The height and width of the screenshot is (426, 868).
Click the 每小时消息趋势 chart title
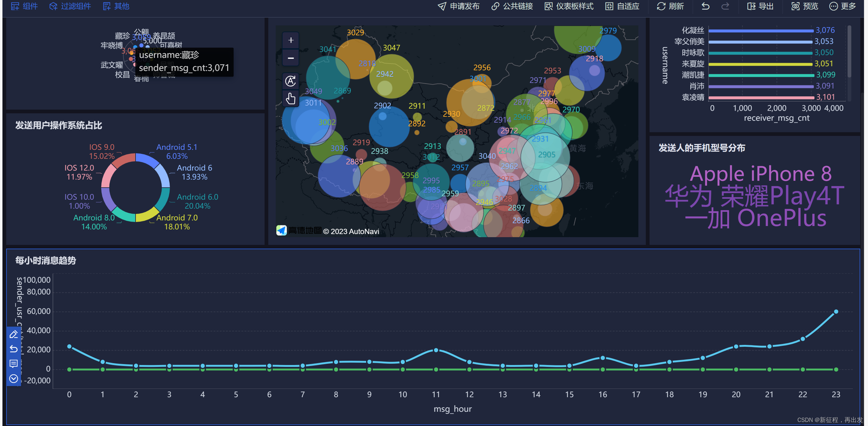46,260
